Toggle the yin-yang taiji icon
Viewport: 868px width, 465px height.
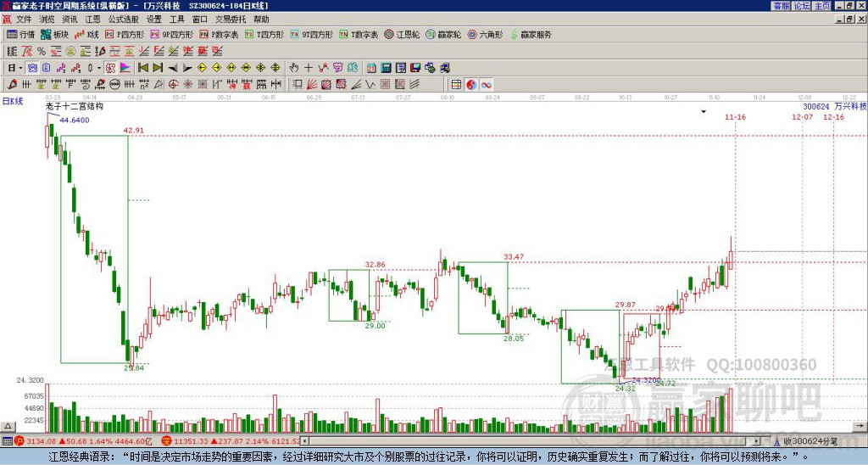pos(471,85)
